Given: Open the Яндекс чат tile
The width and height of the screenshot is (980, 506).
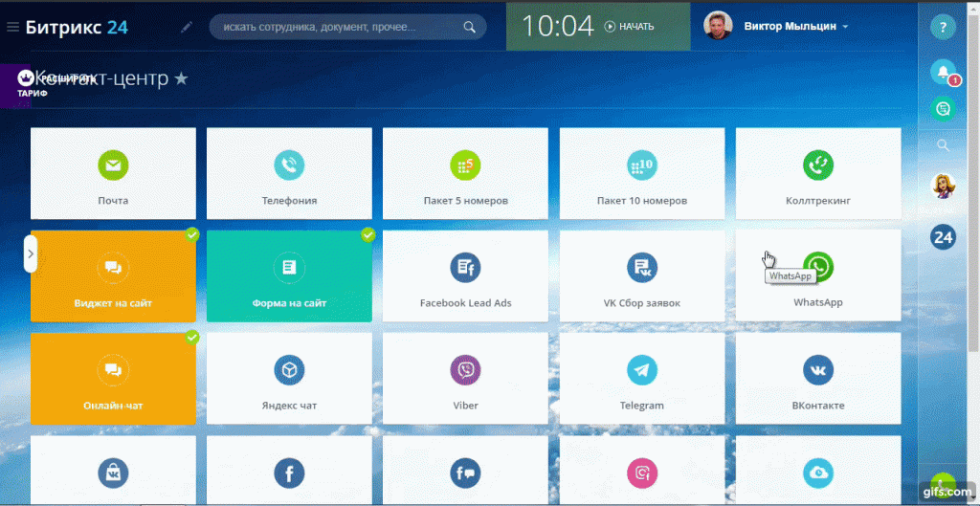Looking at the screenshot, I should click(289, 378).
